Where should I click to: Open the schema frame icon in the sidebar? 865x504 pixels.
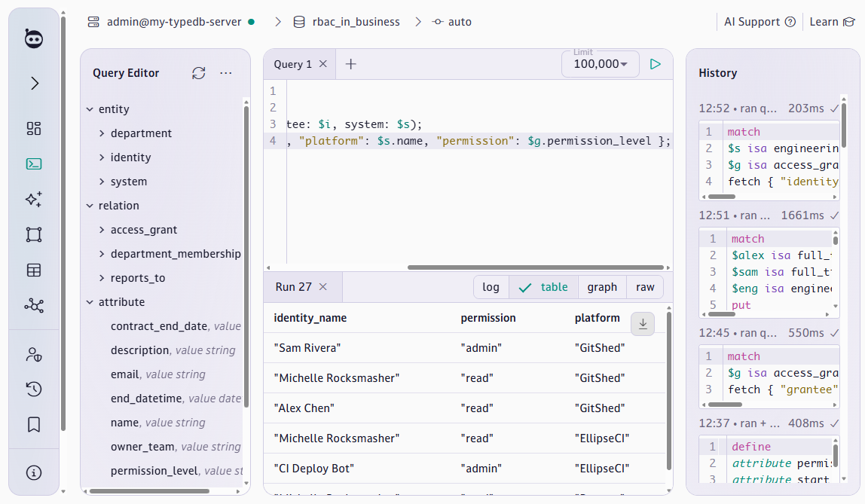[x=34, y=234]
